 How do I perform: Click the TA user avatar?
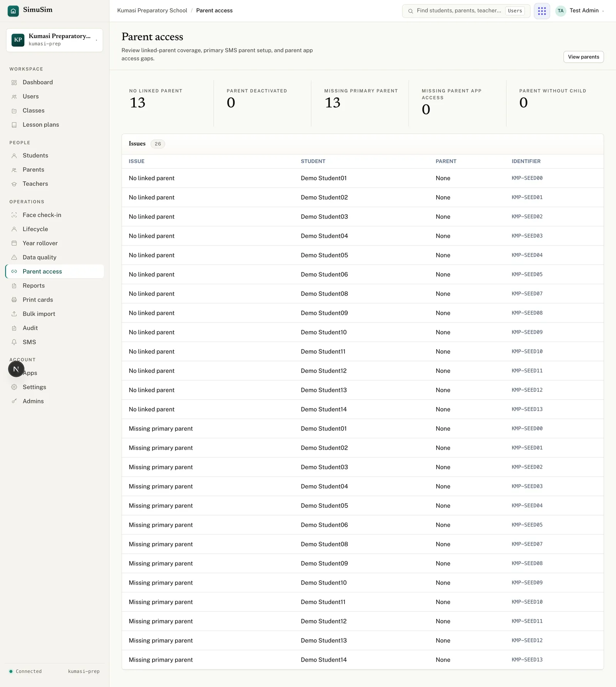coord(561,11)
